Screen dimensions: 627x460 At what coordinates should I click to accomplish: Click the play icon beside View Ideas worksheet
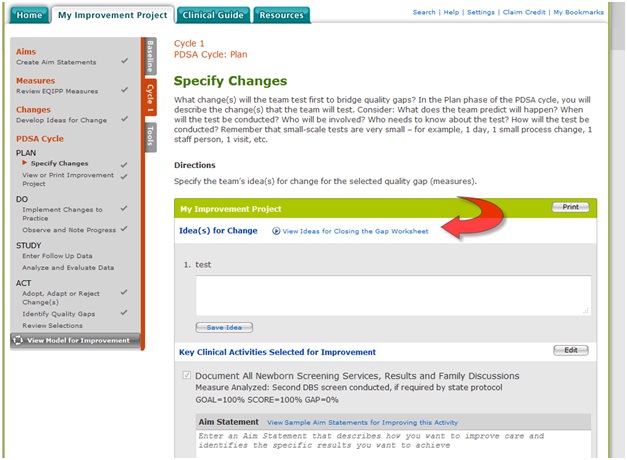tap(276, 231)
